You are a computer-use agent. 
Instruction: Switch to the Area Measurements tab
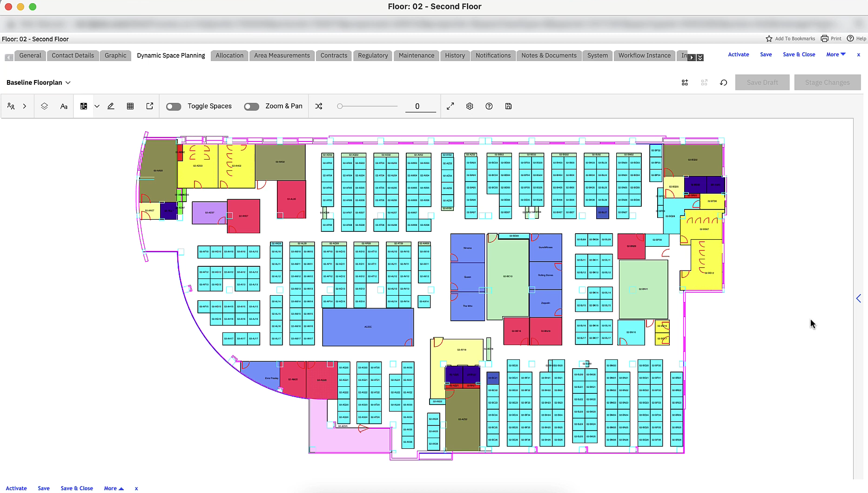click(282, 55)
